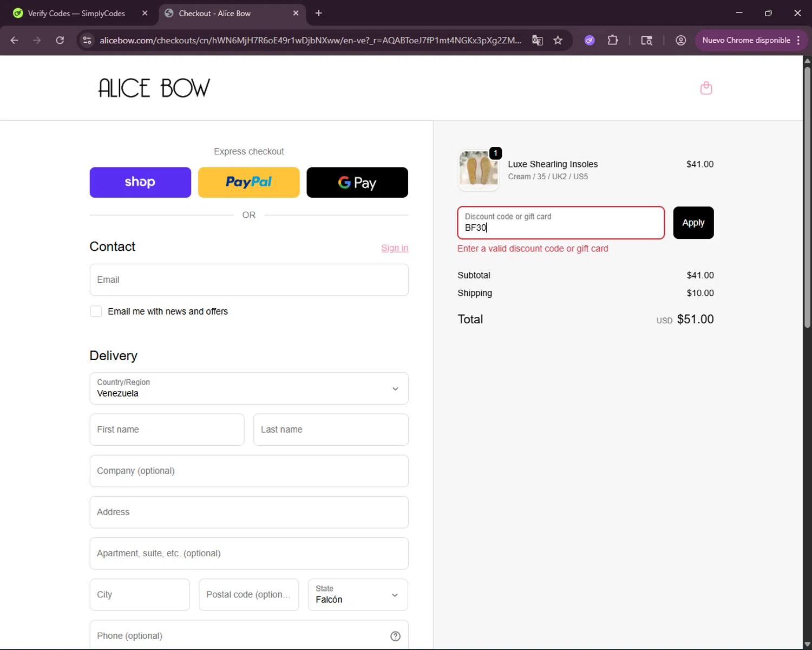Choose Google Pay express checkout
Image resolution: width=812 pixels, height=650 pixels.
[x=357, y=183]
